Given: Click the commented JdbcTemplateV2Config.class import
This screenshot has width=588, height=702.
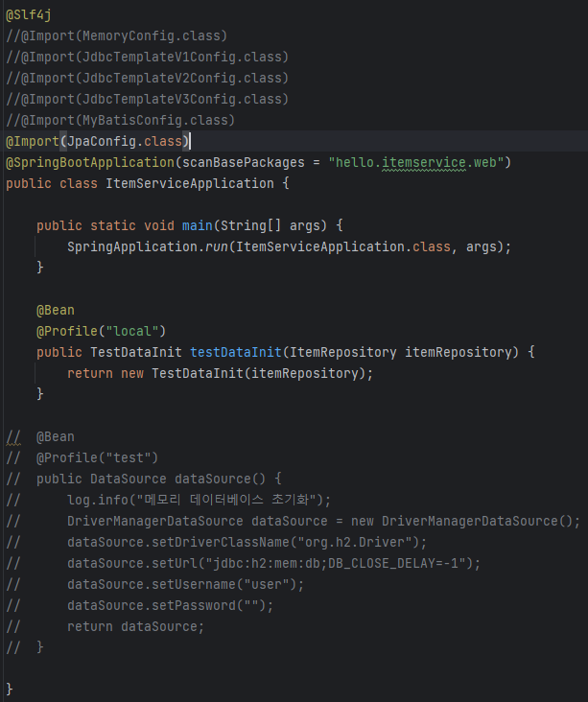Looking at the screenshot, I should click(x=147, y=78).
